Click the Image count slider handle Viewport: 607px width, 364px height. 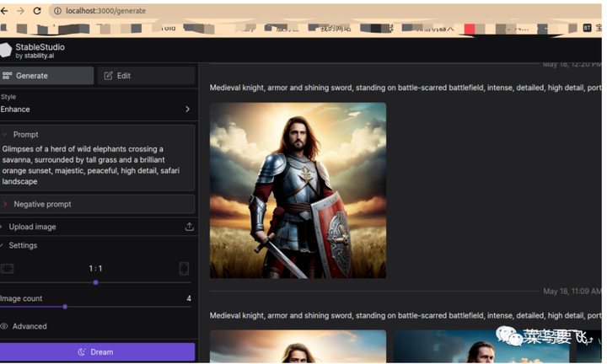pyautogui.click(x=65, y=307)
